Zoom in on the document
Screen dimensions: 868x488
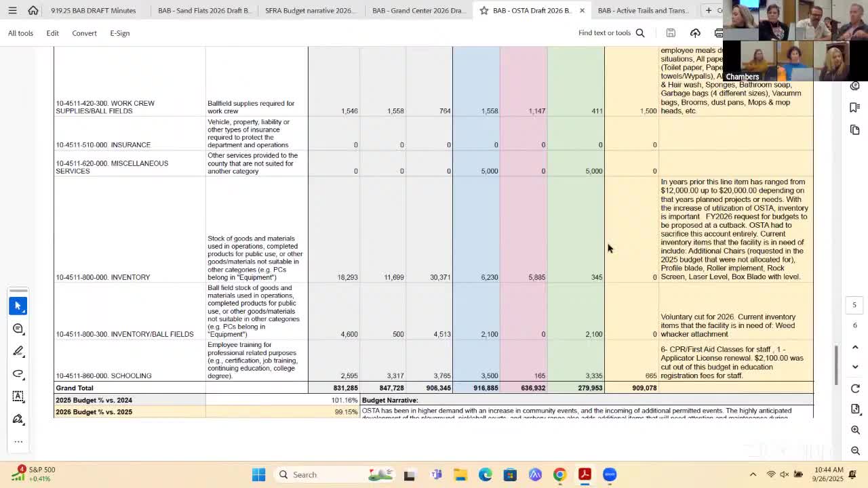tap(855, 430)
